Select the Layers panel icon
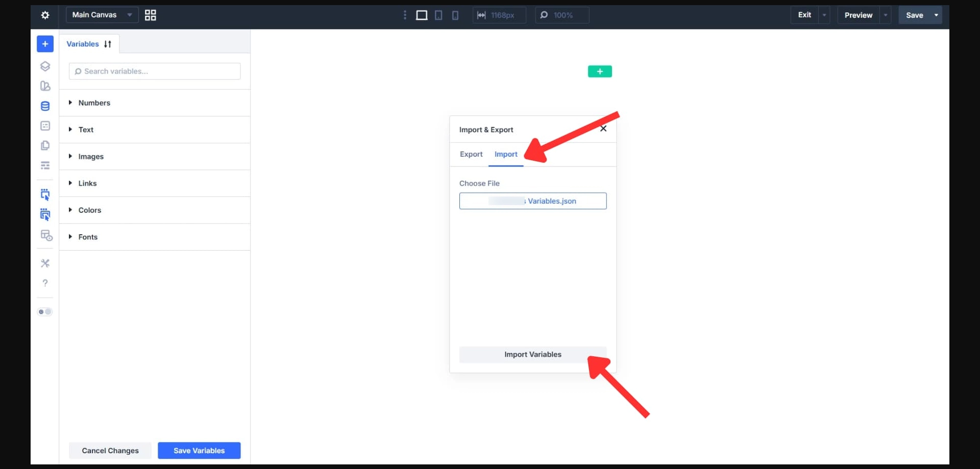The height and width of the screenshot is (469, 980). coord(45,66)
